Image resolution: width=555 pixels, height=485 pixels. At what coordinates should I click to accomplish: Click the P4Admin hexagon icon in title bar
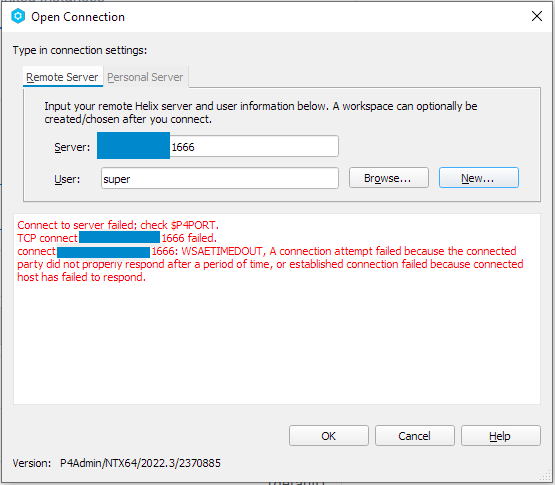(x=18, y=16)
